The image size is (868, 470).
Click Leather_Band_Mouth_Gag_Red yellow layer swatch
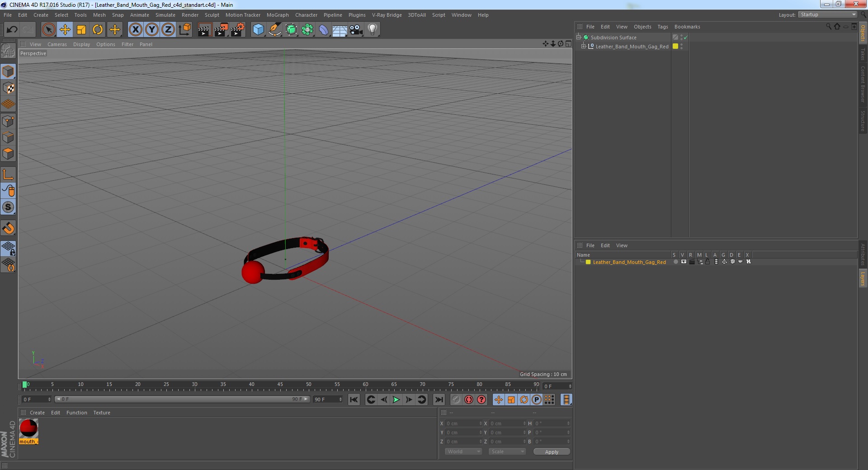pos(675,47)
